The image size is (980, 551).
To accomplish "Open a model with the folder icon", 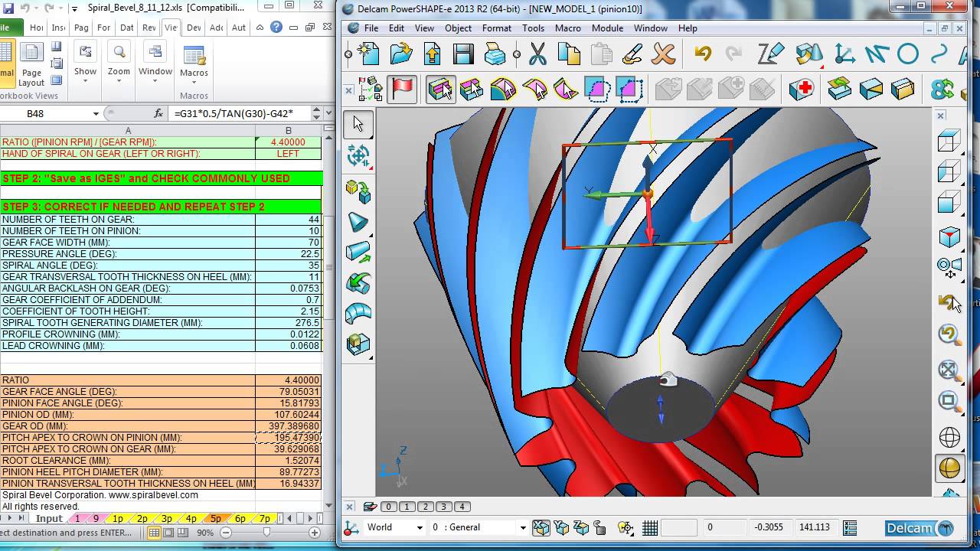I will (x=400, y=54).
